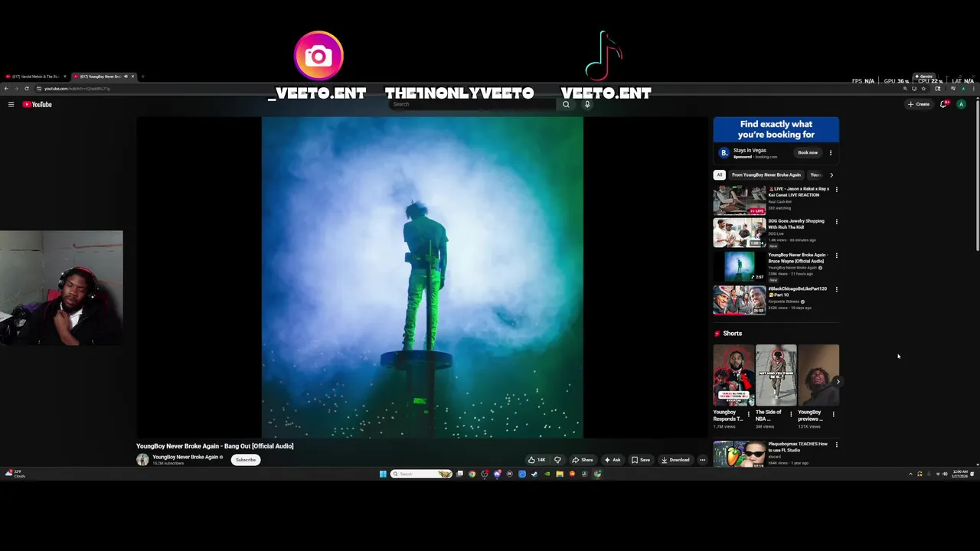The height and width of the screenshot is (551, 980).
Task: Show hidden system tray icons
Action: click(910, 474)
